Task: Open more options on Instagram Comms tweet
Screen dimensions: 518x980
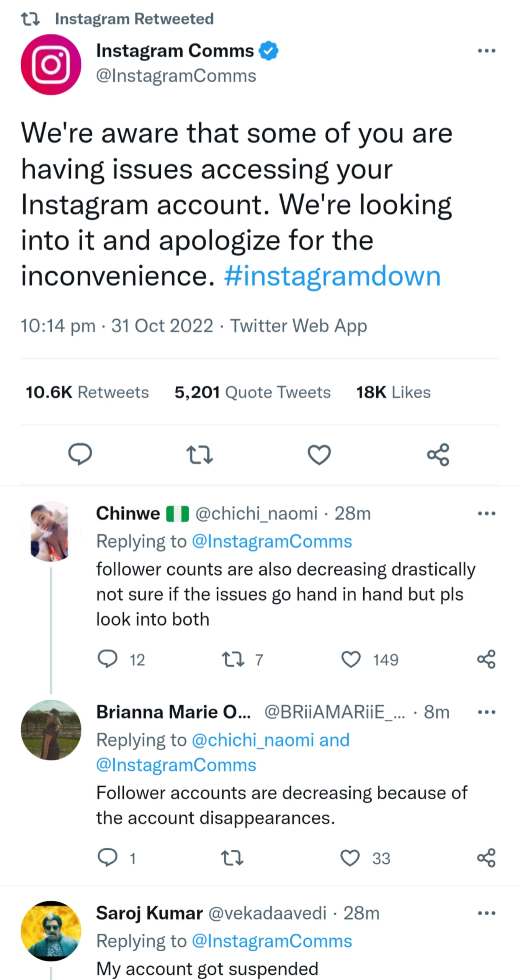Action: coord(487,51)
